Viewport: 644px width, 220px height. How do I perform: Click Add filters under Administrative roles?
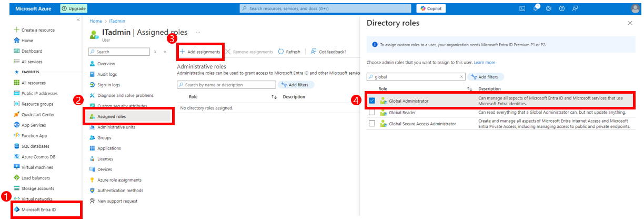tap(296, 85)
